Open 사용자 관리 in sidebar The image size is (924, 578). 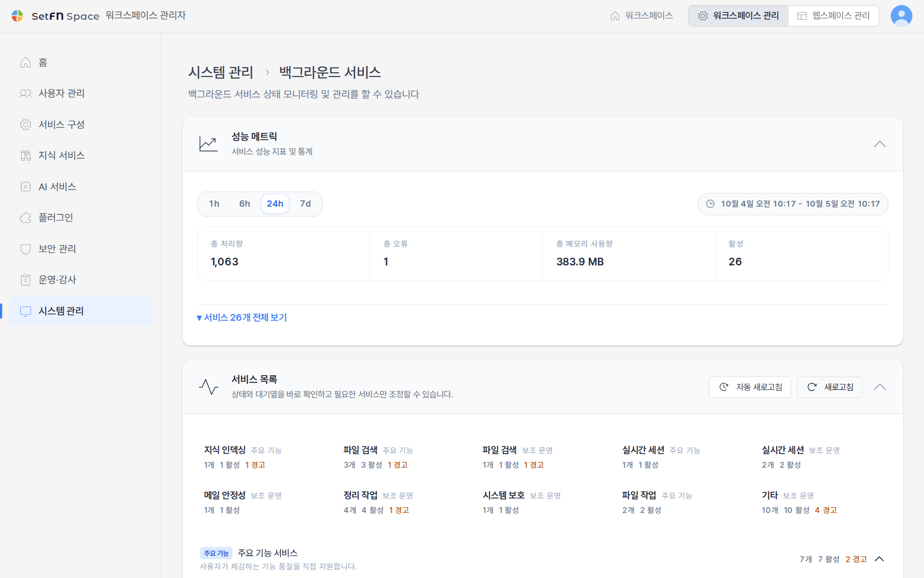pos(81,93)
